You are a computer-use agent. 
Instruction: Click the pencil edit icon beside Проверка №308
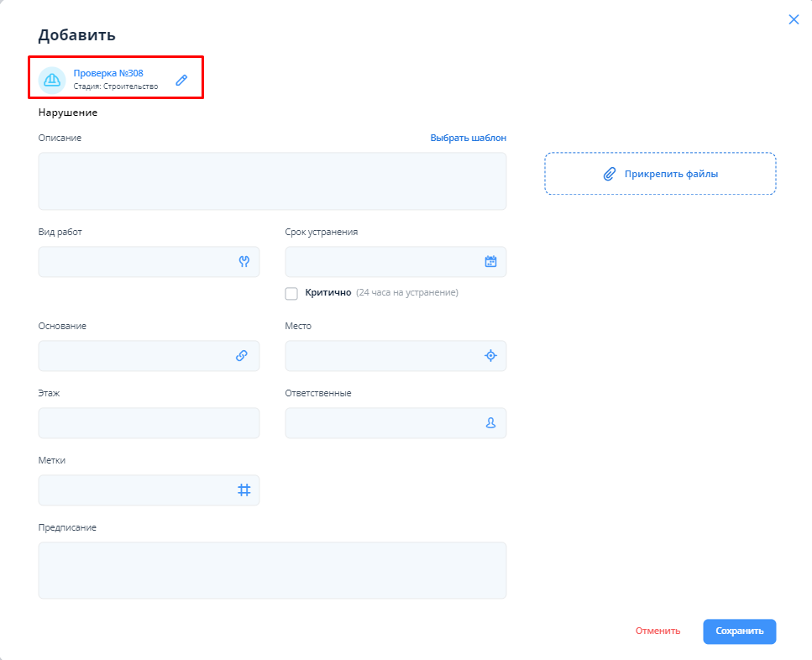(181, 80)
